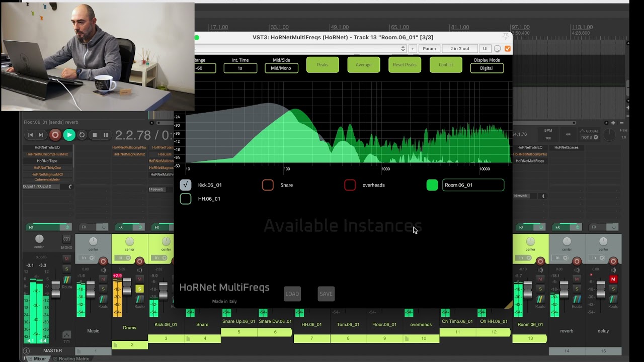644x362 pixels.
Task: Go to project start in transport
Action: click(30, 135)
